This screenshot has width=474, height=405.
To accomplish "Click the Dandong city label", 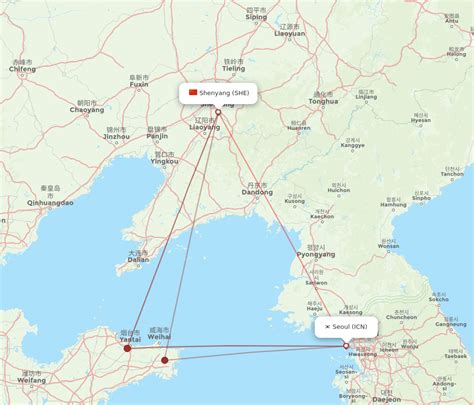I will [x=257, y=192].
